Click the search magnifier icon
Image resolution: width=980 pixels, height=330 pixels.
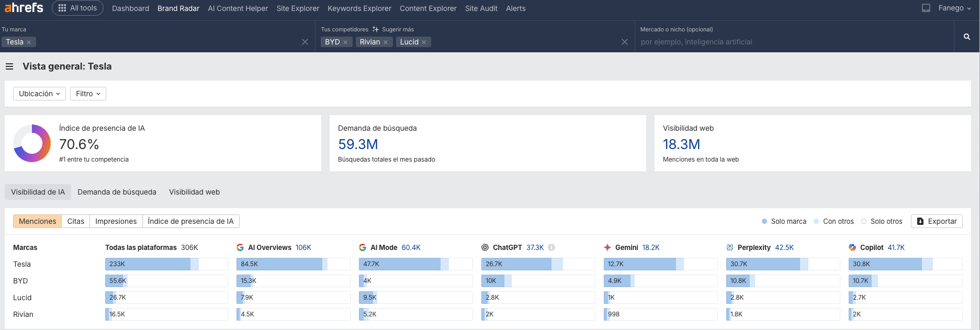coord(966,37)
